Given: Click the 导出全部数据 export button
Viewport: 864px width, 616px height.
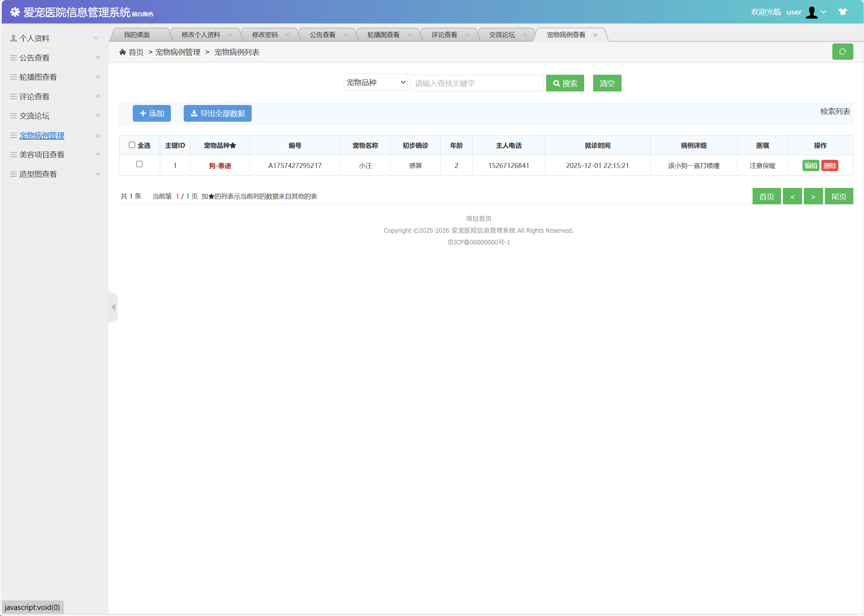Looking at the screenshot, I should coord(218,114).
